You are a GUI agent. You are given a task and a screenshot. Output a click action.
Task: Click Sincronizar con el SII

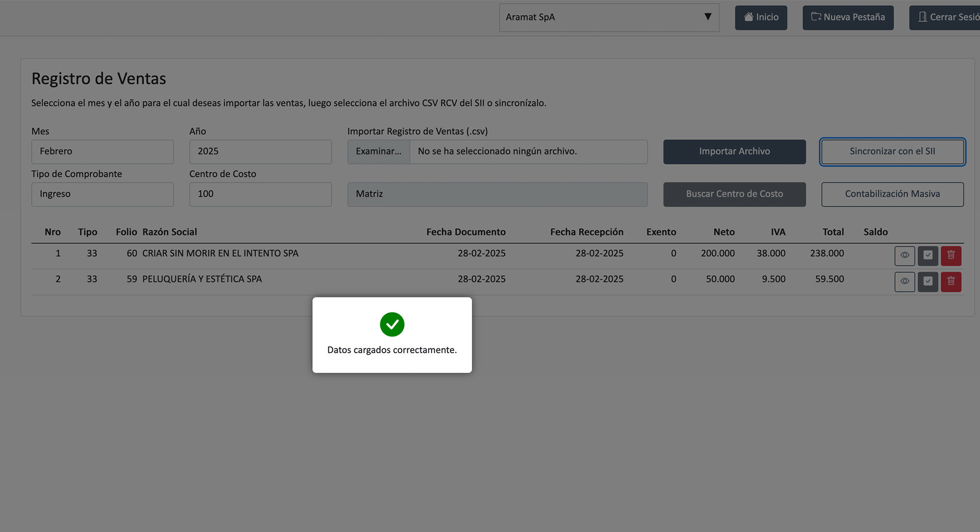(892, 151)
